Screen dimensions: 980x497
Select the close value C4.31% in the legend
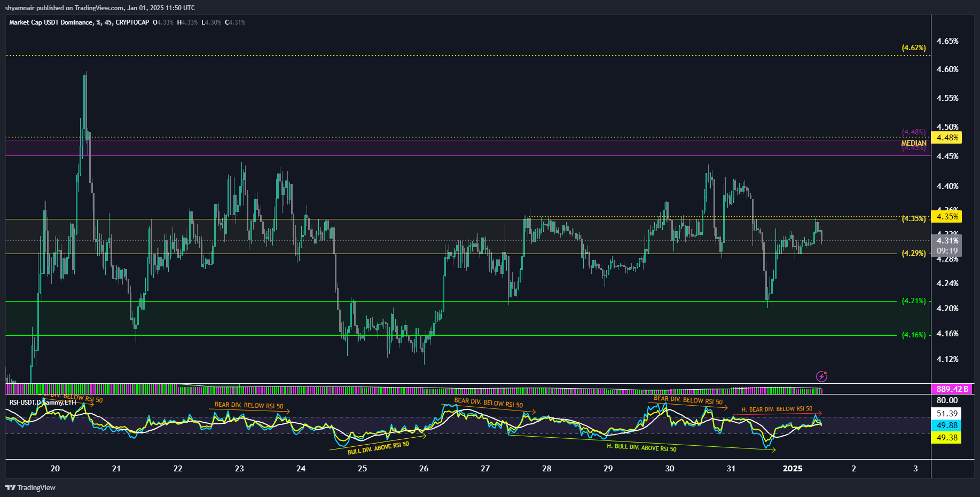[x=235, y=22]
